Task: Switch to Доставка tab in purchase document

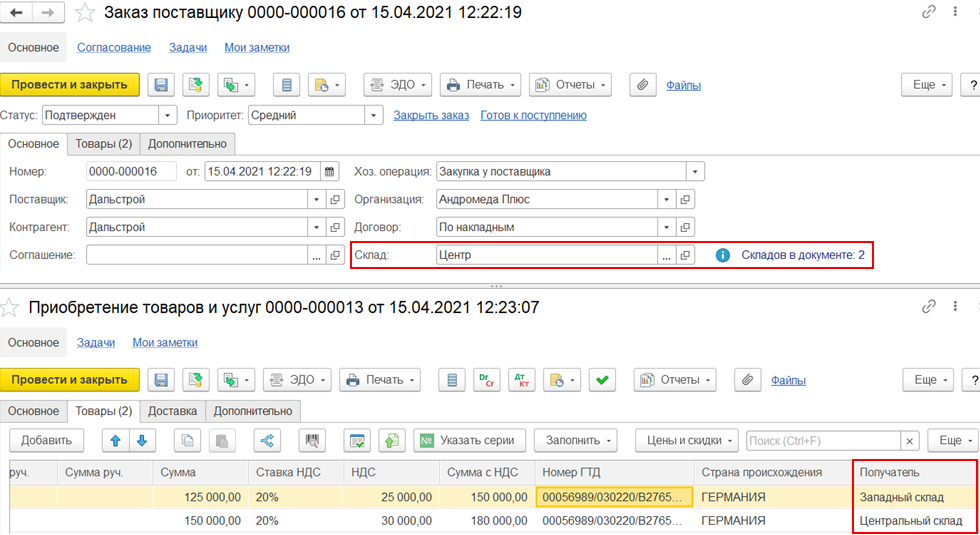Action: 172,411
